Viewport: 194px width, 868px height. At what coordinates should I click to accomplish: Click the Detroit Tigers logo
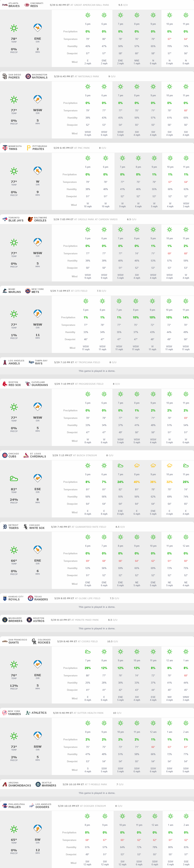pyautogui.click(x=5, y=527)
